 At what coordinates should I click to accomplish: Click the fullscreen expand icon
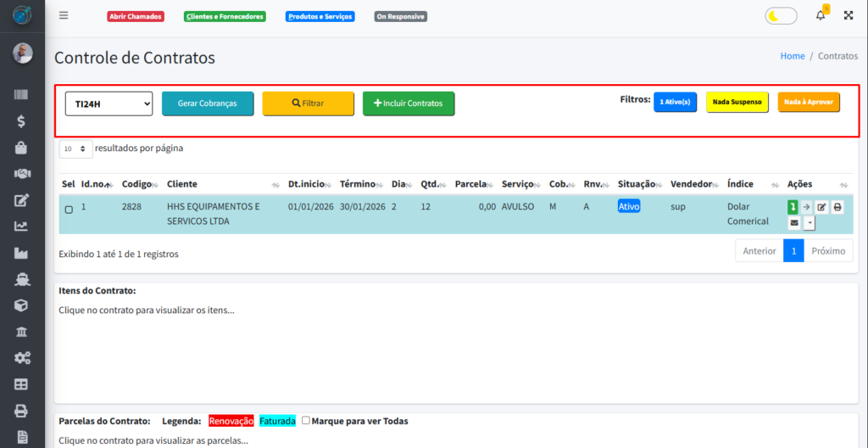pyautogui.click(x=849, y=15)
